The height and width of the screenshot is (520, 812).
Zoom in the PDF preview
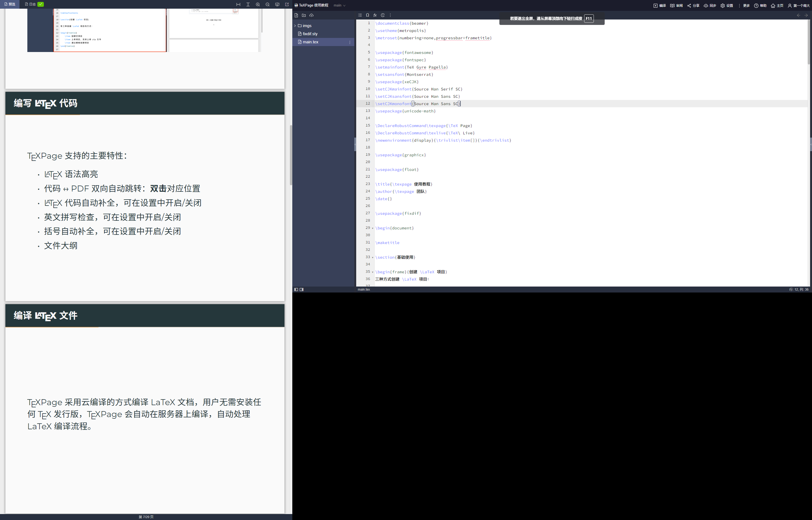coord(258,4)
